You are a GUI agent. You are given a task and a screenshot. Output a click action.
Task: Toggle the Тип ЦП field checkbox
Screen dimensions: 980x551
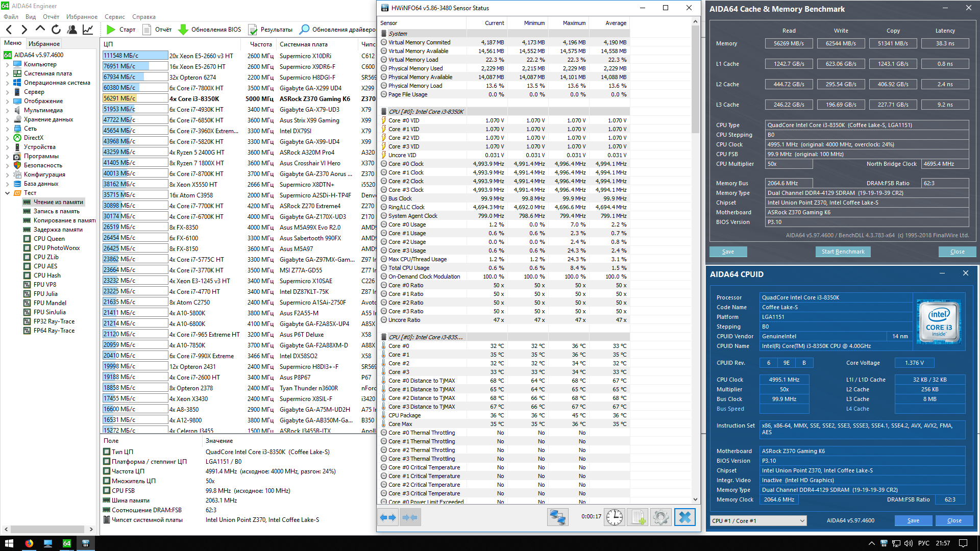(107, 452)
